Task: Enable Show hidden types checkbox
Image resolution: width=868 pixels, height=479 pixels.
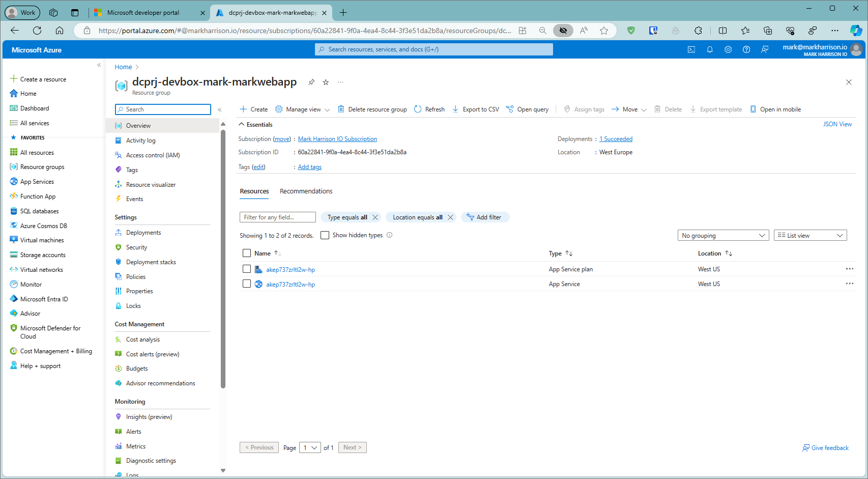Action: (325, 235)
